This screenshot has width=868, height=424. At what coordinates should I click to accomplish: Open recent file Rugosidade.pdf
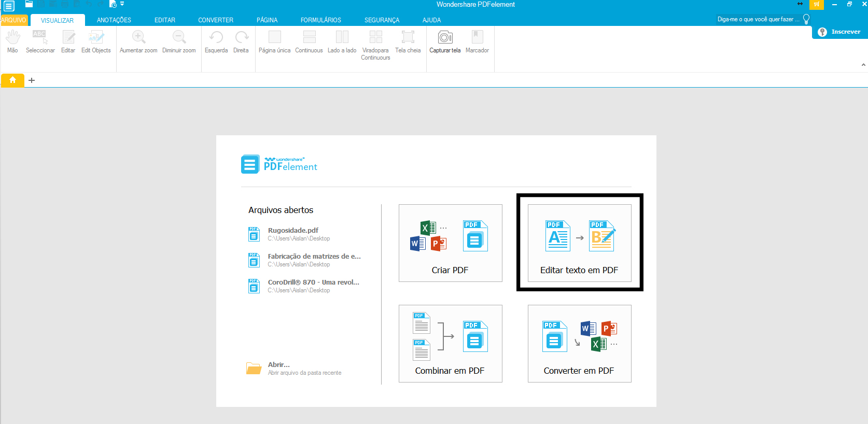pos(290,234)
